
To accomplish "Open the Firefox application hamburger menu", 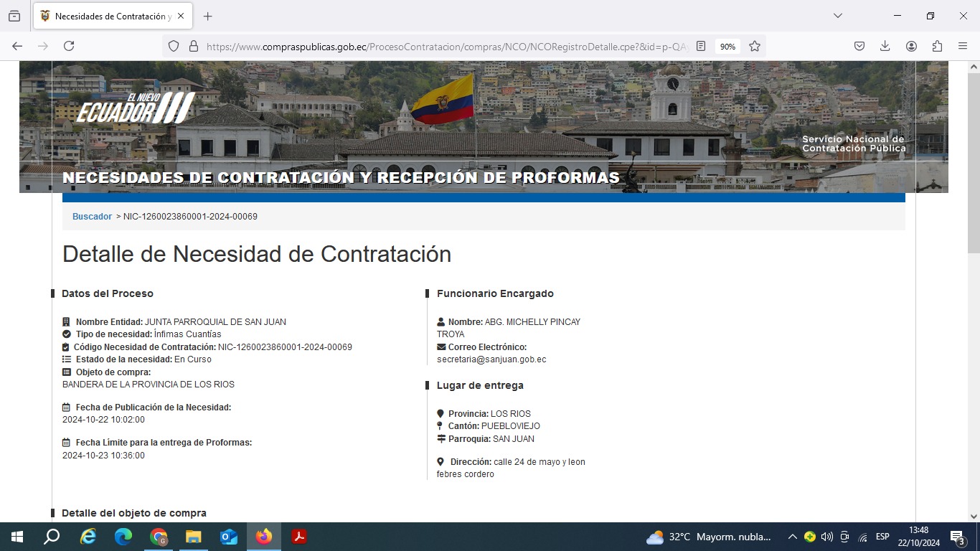I will pyautogui.click(x=963, y=46).
